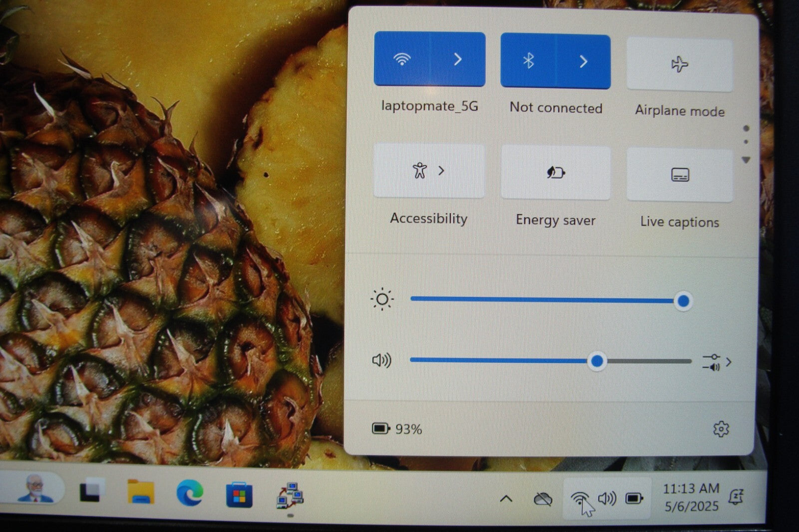Click the 93% battery indicator

click(x=398, y=429)
